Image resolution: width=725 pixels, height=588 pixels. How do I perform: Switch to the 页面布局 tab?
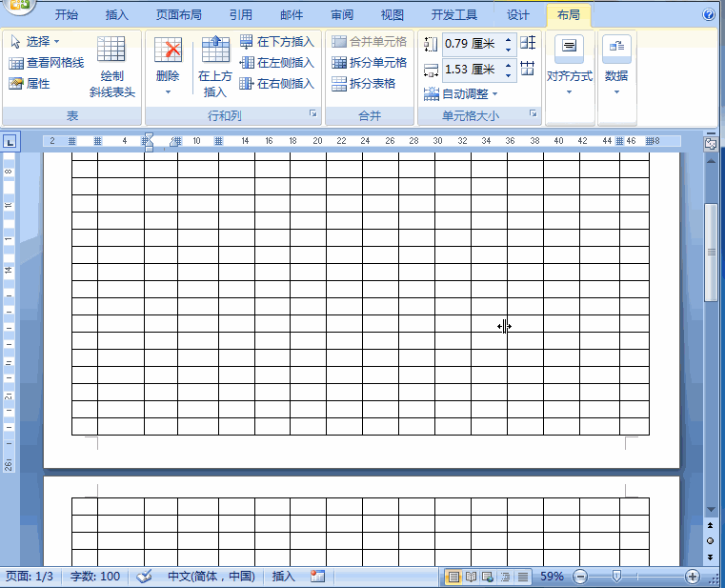[x=179, y=15]
